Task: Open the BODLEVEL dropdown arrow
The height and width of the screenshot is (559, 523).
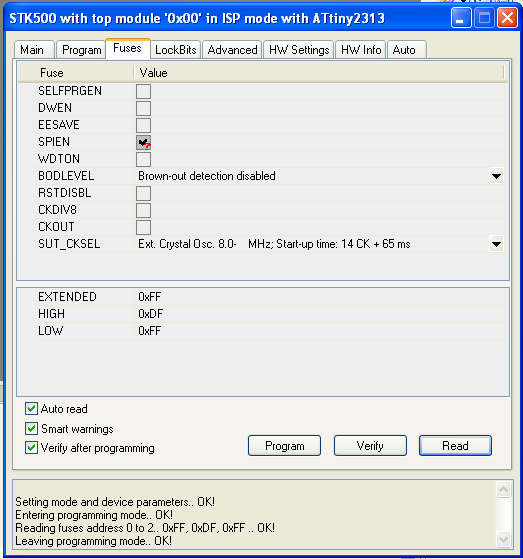Action: coord(496,176)
